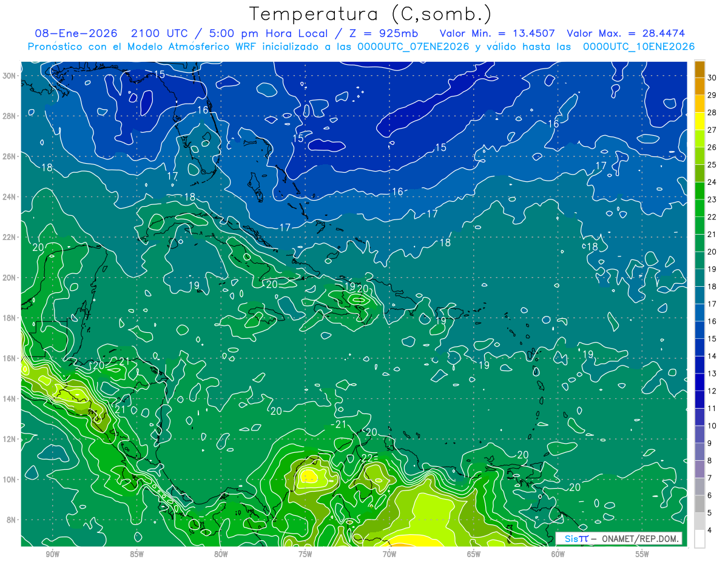Click color scale label '25'
Viewport: 728px width, 562px height.
[712, 164]
